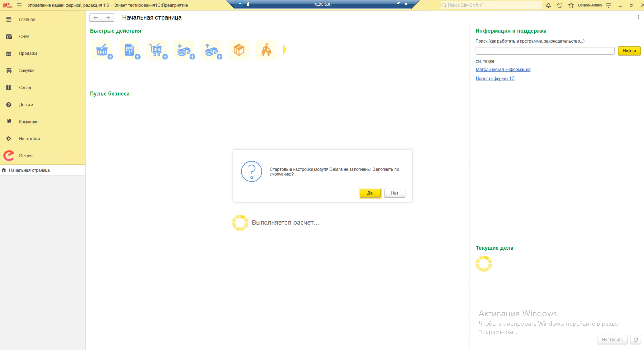Confirm default settings with Да
The image size is (644, 350).
370,193
